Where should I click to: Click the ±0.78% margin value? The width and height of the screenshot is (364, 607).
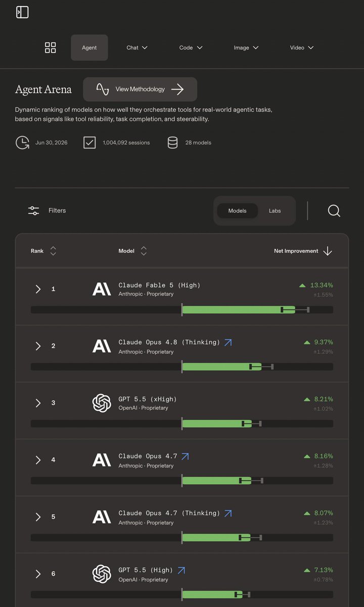click(323, 579)
